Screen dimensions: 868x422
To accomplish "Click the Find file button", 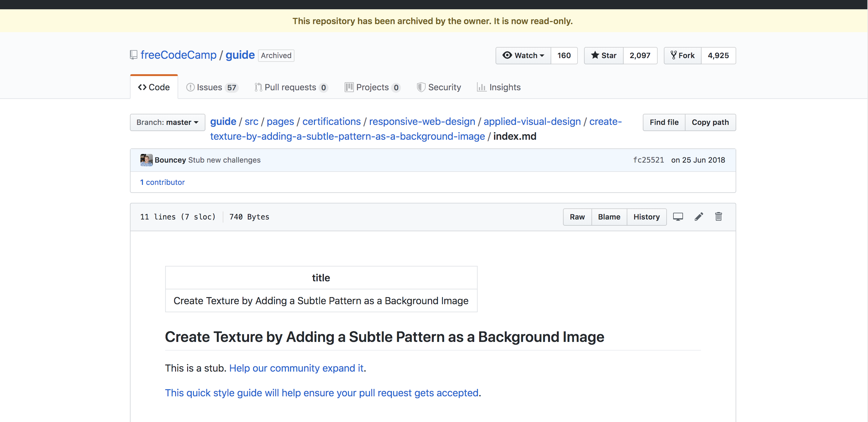I will 664,122.
